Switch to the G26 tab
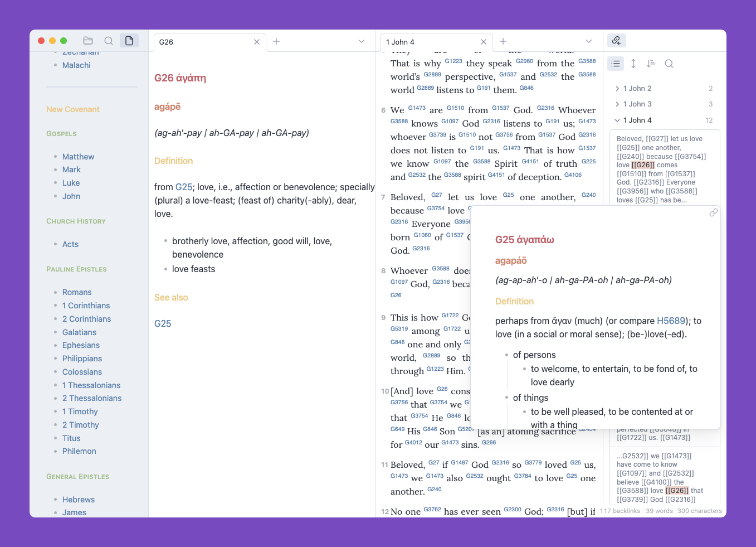 (x=209, y=42)
